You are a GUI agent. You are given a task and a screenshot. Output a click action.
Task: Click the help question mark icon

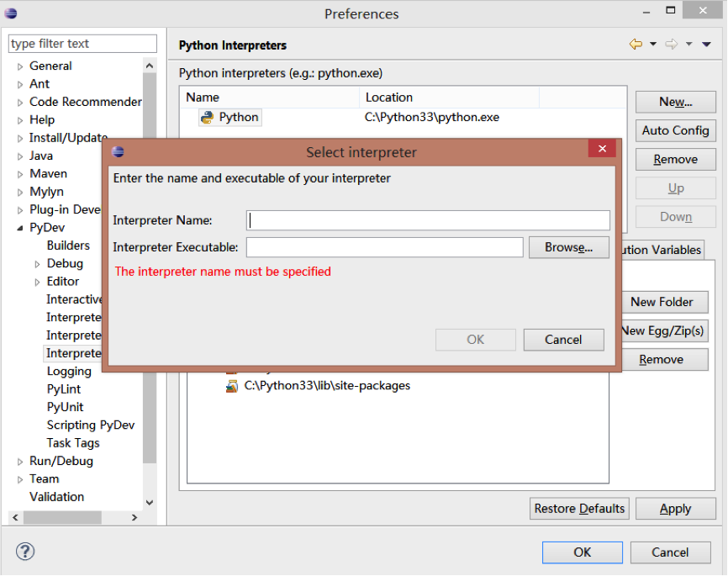(x=25, y=552)
